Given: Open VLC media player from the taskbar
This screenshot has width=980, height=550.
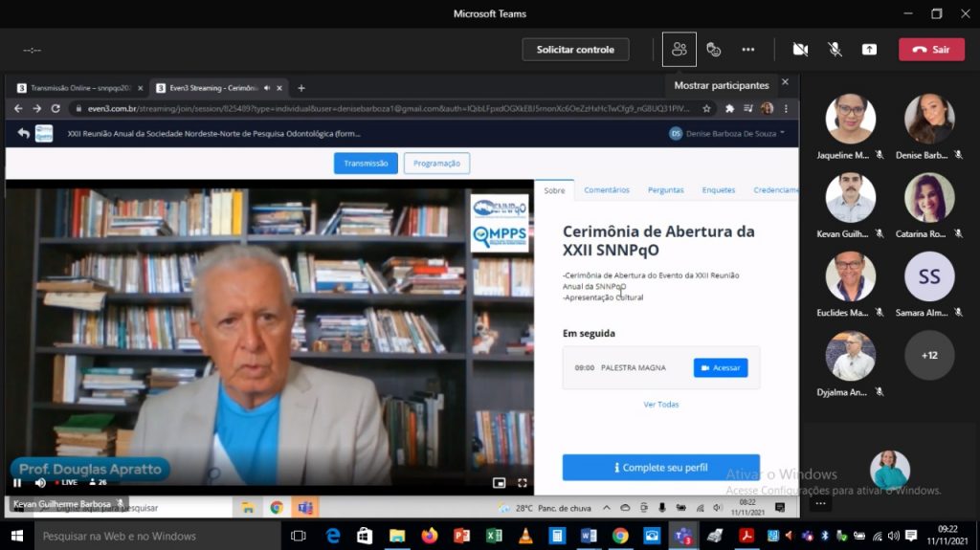Looking at the screenshot, I should click(x=525, y=537).
